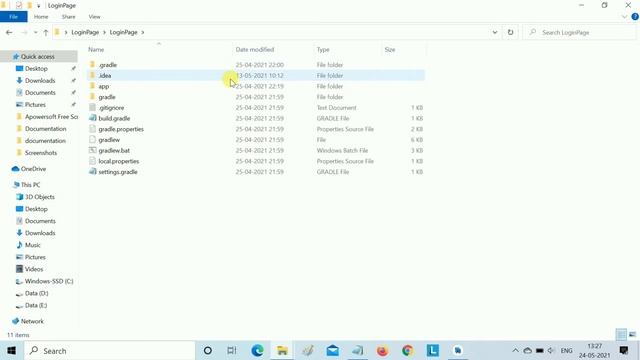The image size is (640, 360).
Task: Select the local.properties file
Action: (256, 161)
